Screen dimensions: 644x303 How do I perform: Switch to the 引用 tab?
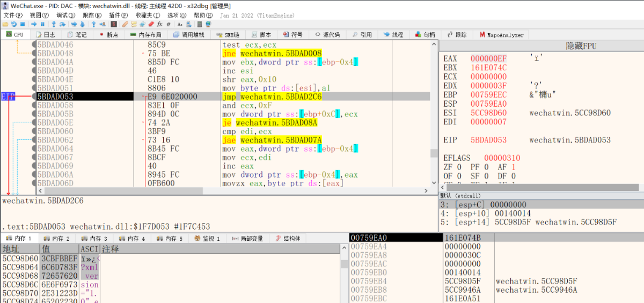click(x=362, y=34)
